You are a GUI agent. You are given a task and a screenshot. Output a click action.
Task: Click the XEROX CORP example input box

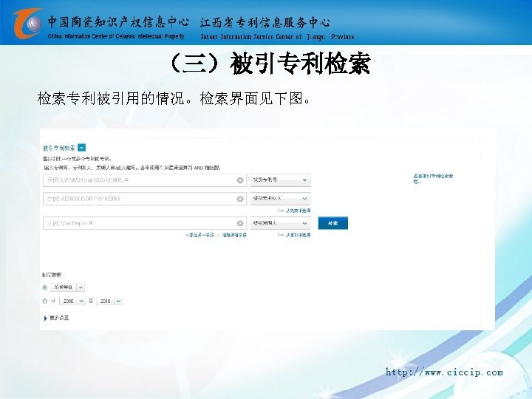click(x=145, y=199)
